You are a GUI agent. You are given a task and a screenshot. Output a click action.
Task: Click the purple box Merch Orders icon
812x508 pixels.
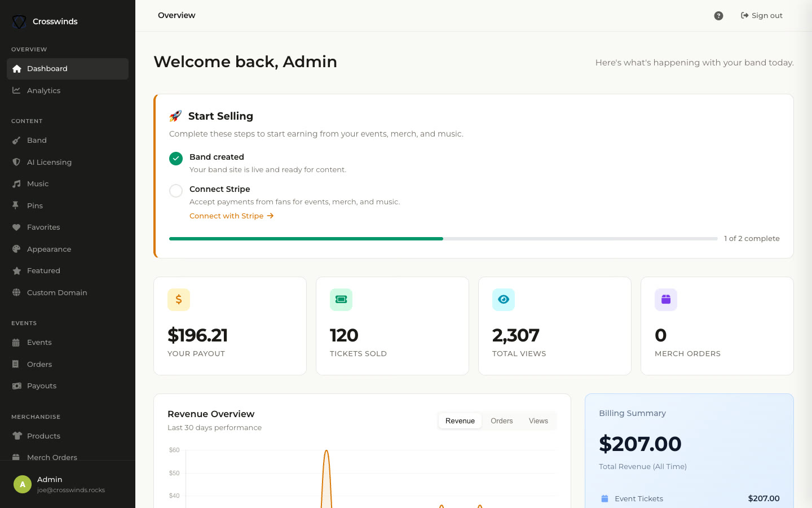(x=666, y=300)
